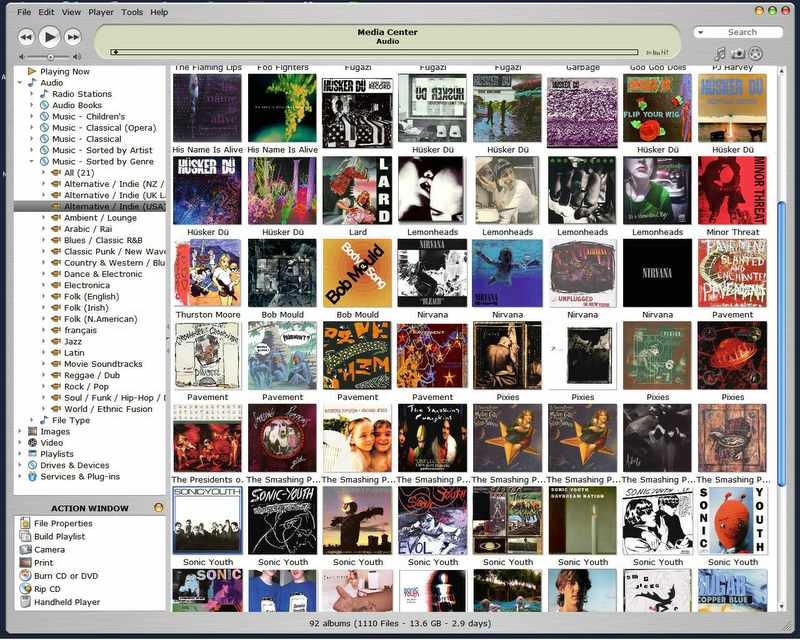This screenshot has width=800, height=640.
Task: Select the All (21) genre entry
Action: tap(79, 173)
